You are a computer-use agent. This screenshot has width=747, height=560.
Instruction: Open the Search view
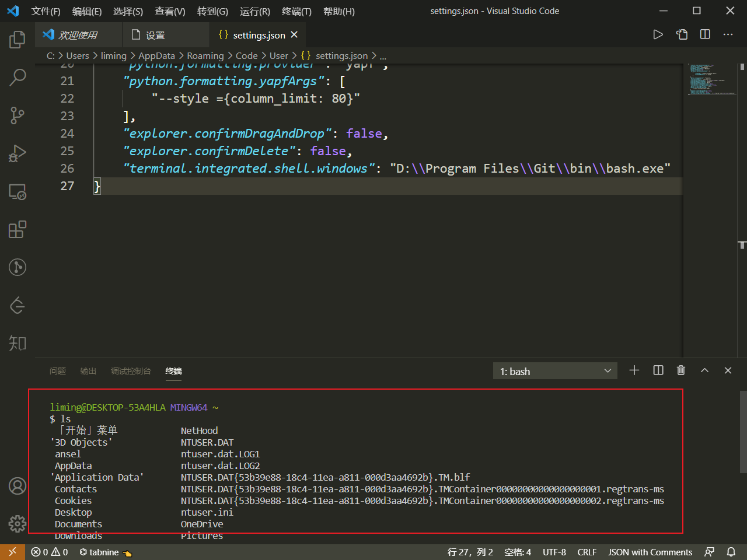tap(17, 77)
